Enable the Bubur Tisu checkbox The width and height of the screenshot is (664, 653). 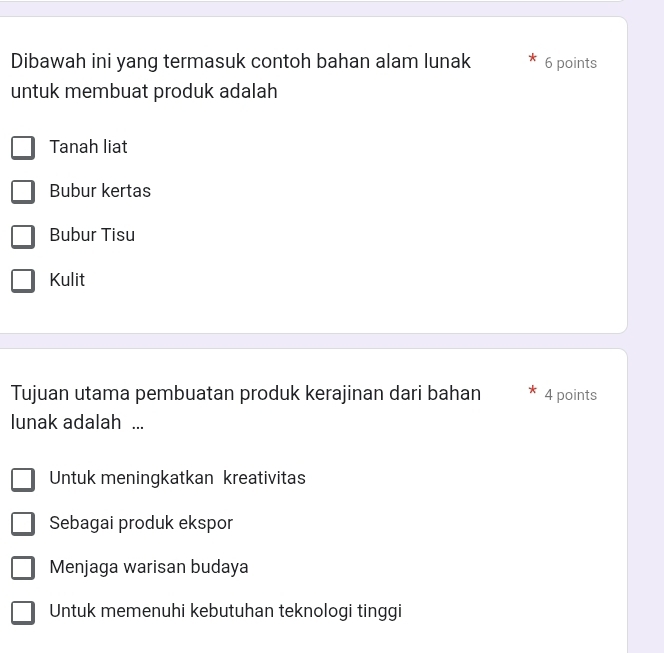coord(23,236)
